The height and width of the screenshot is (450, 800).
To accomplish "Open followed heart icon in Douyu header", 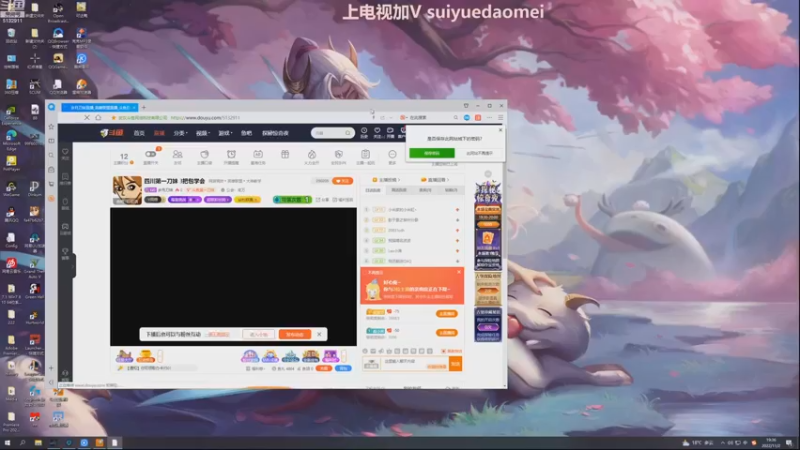I will (x=377, y=133).
